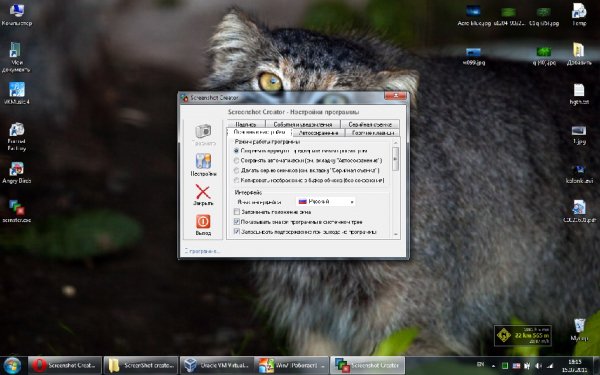The width and height of the screenshot is (600, 375).
Task: Open the Горячие клавиши tab
Action: tap(372, 133)
